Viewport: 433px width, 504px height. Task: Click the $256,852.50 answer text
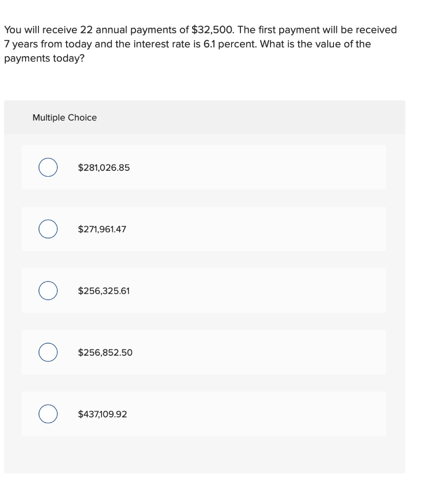coord(105,352)
